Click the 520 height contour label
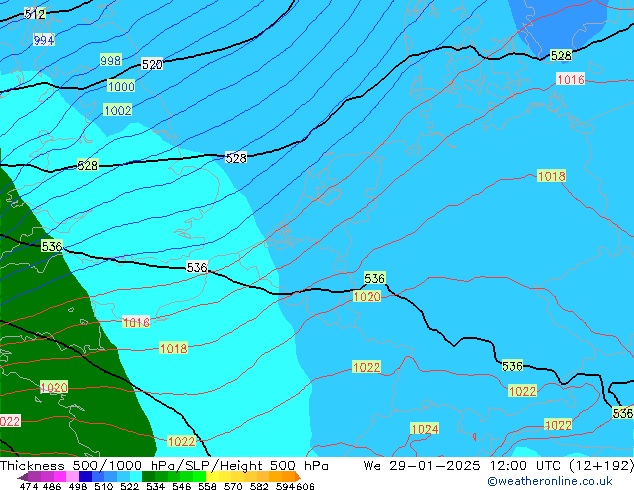 click(152, 64)
